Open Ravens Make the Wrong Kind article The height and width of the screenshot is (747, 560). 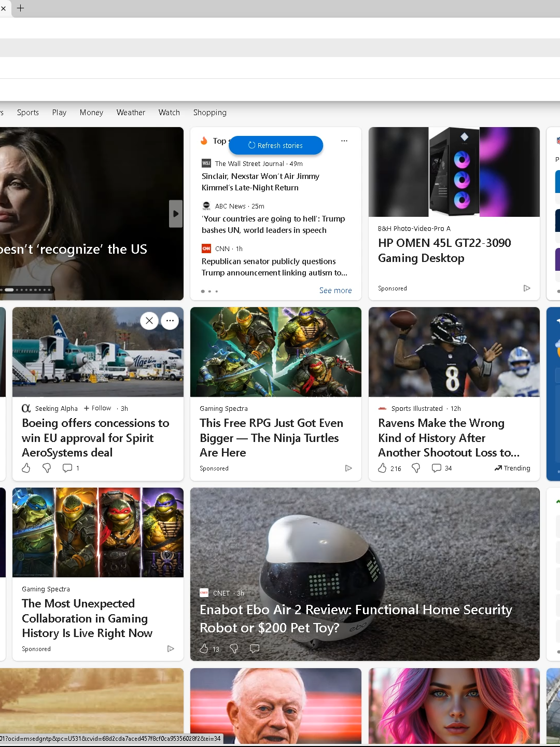pyautogui.click(x=449, y=438)
